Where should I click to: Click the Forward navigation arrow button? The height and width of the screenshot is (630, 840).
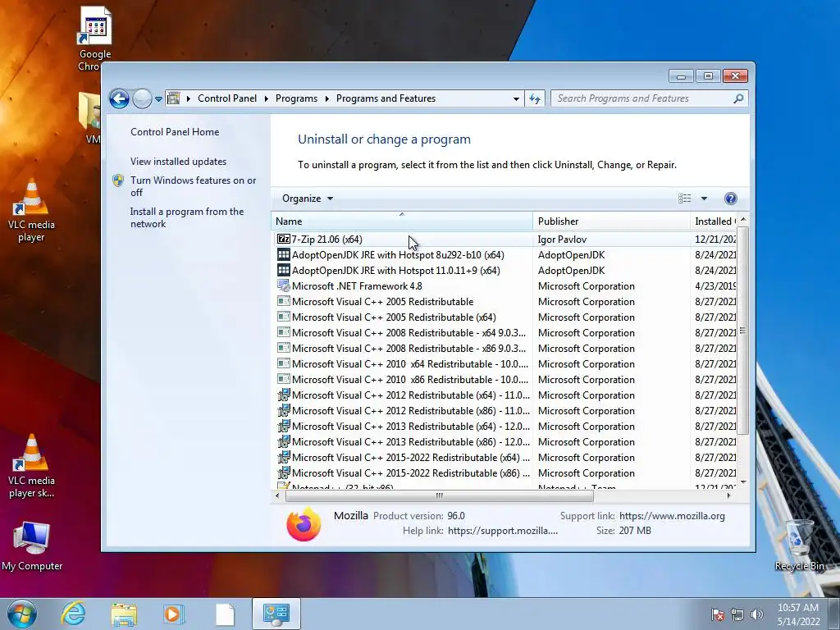point(142,98)
